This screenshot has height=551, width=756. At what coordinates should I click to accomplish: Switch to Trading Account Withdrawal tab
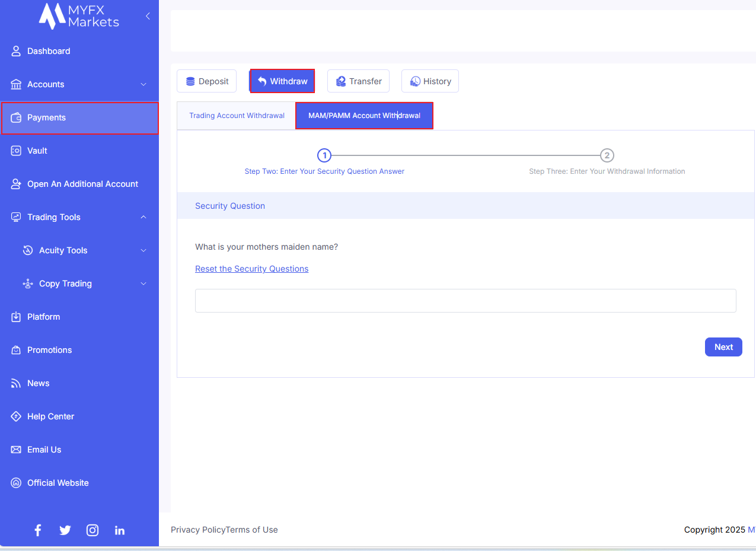237,116
